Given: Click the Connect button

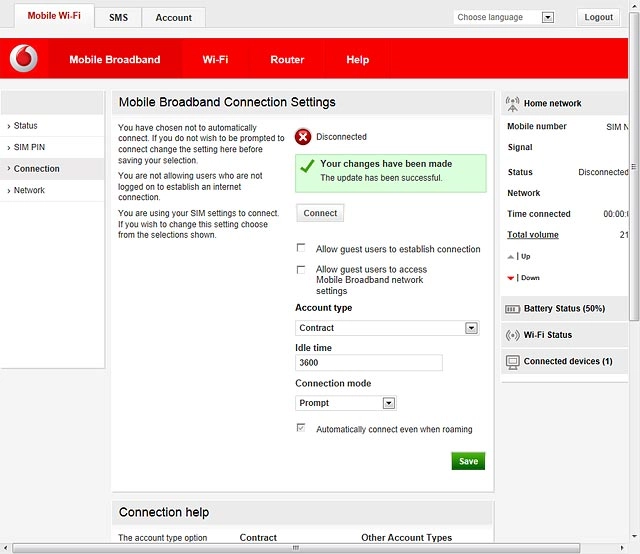Looking at the screenshot, I should (320, 213).
